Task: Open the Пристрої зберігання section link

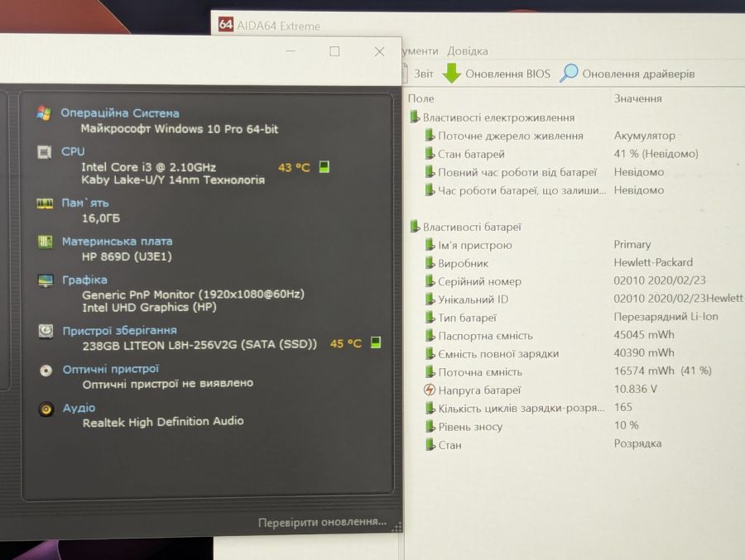Action: (120, 331)
